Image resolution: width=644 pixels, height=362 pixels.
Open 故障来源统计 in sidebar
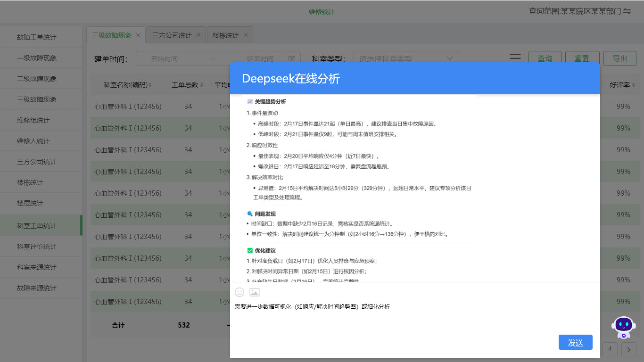(x=41, y=288)
